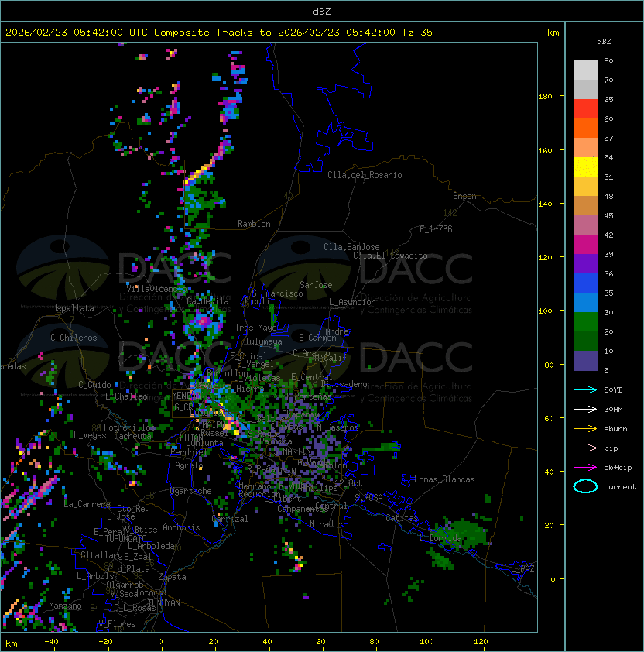644x652 pixels.
Task: Click the '180' tick on vertical axis
Action: pyautogui.click(x=545, y=97)
